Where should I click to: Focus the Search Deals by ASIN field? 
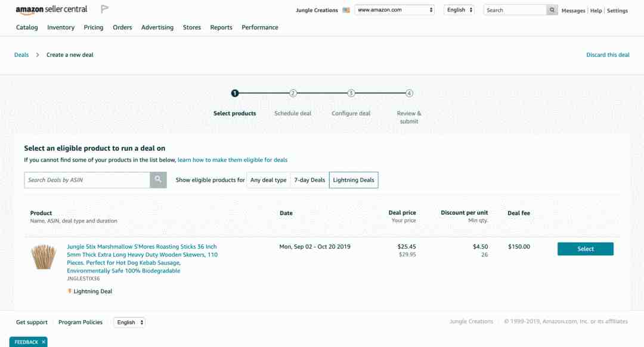87,180
